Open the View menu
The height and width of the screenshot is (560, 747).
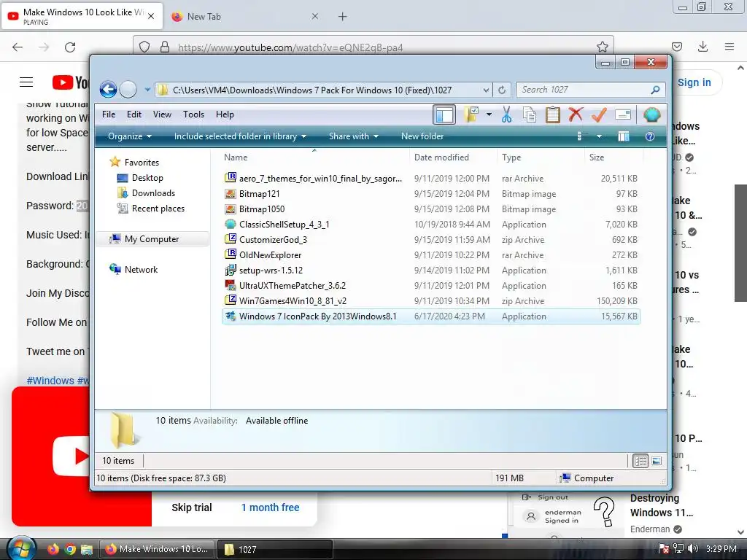click(x=162, y=114)
